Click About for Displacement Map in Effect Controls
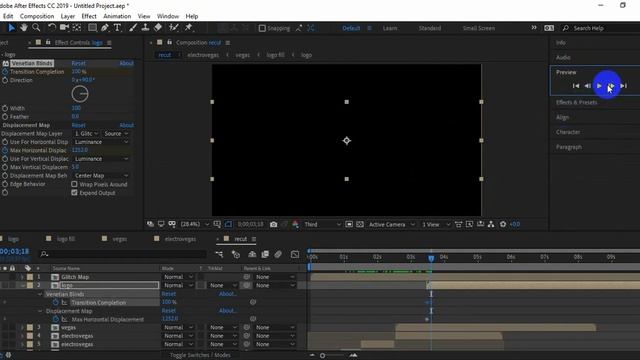Screen dimensions: 640x360 (x=127, y=125)
